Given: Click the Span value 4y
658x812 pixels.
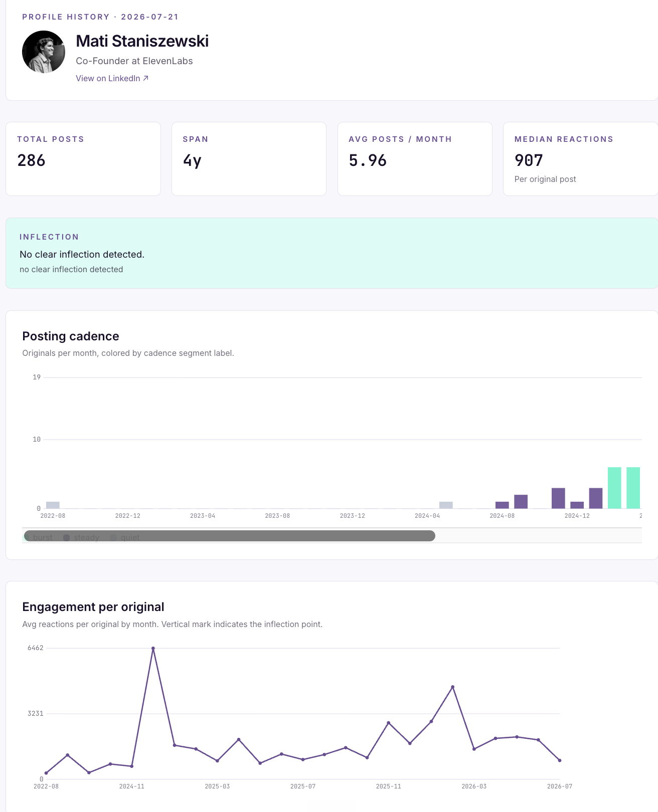Looking at the screenshot, I should (x=192, y=160).
